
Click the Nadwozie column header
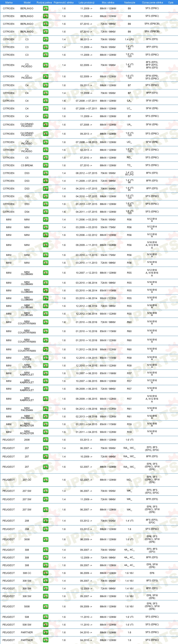point(130,3)
